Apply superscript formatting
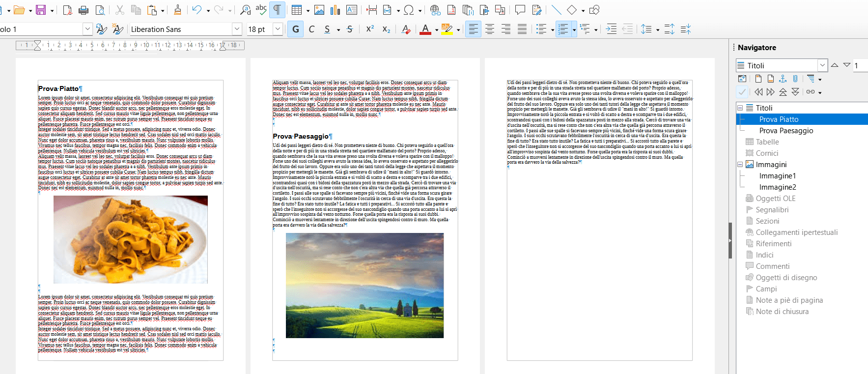The image size is (868, 374). pyautogui.click(x=370, y=29)
